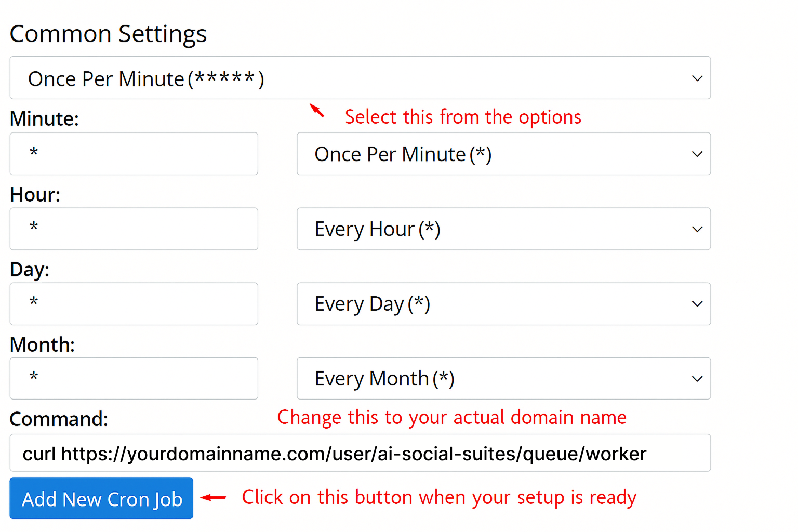Open the 'Every Hour (*)' dropdown
The image size is (798, 532).
pyautogui.click(x=503, y=229)
